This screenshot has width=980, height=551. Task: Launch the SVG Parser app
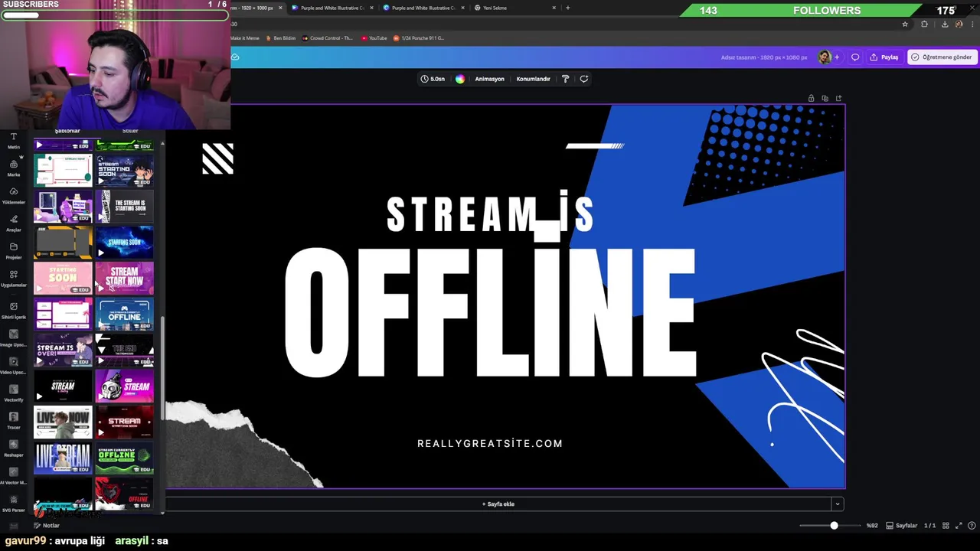[x=14, y=504]
